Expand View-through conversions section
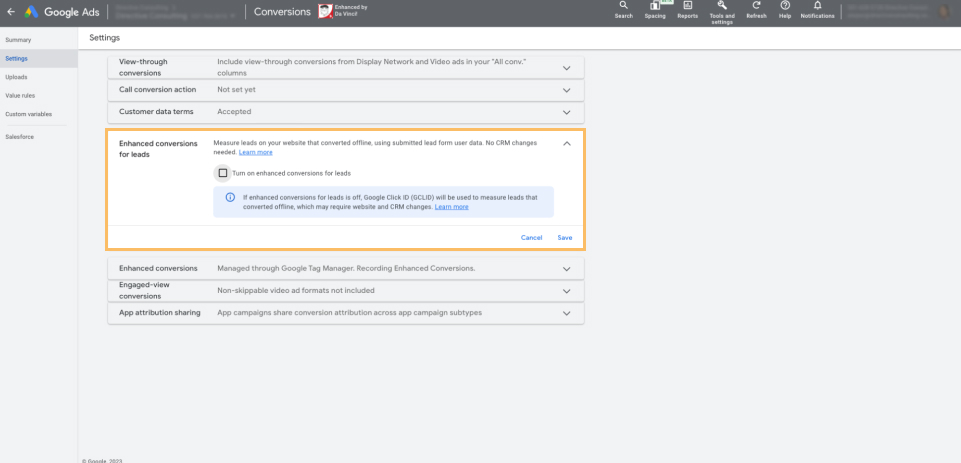This screenshot has height=463, width=961. [566, 68]
